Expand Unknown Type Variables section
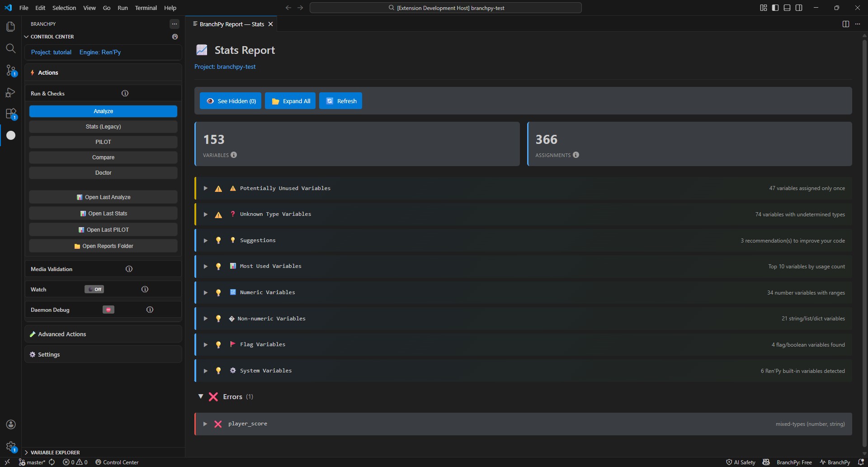Viewport: 868px width, 467px height. click(x=524, y=214)
